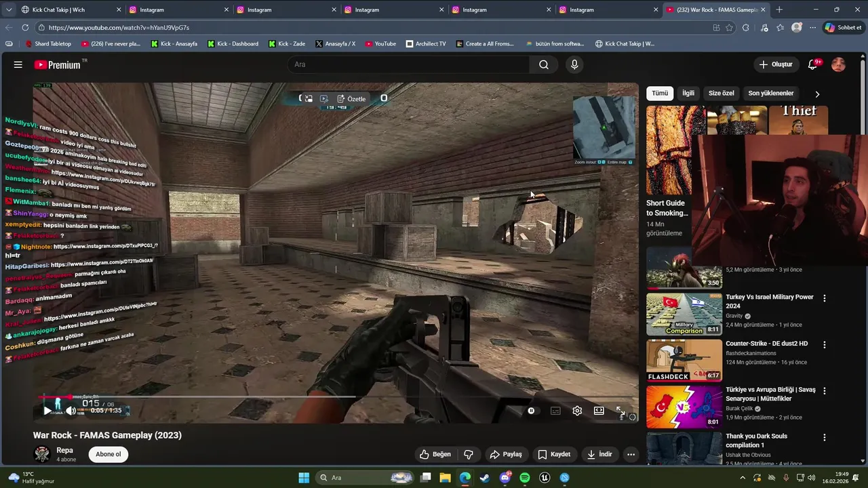Toggle subtitles in the video player
The image size is (868, 488).
[x=555, y=411]
